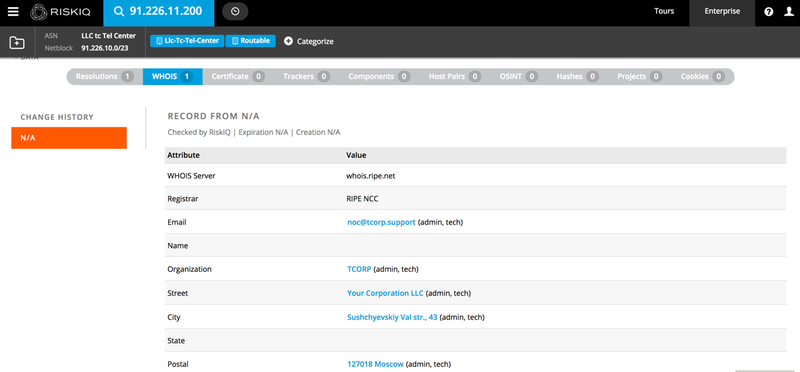800x372 pixels.
Task: Open Tours in top bar
Action: pyautogui.click(x=664, y=11)
